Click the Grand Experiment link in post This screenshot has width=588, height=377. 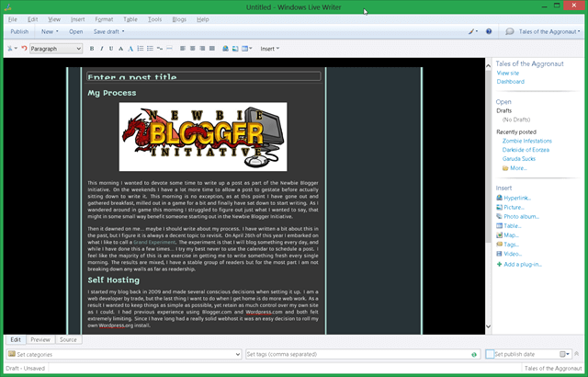pos(154,242)
